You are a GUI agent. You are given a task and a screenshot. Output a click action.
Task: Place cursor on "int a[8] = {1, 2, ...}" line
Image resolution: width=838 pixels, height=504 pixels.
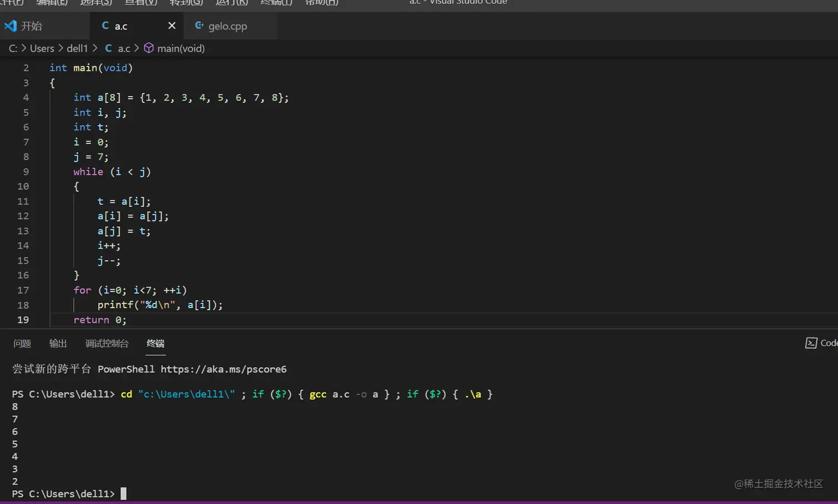[181, 98]
